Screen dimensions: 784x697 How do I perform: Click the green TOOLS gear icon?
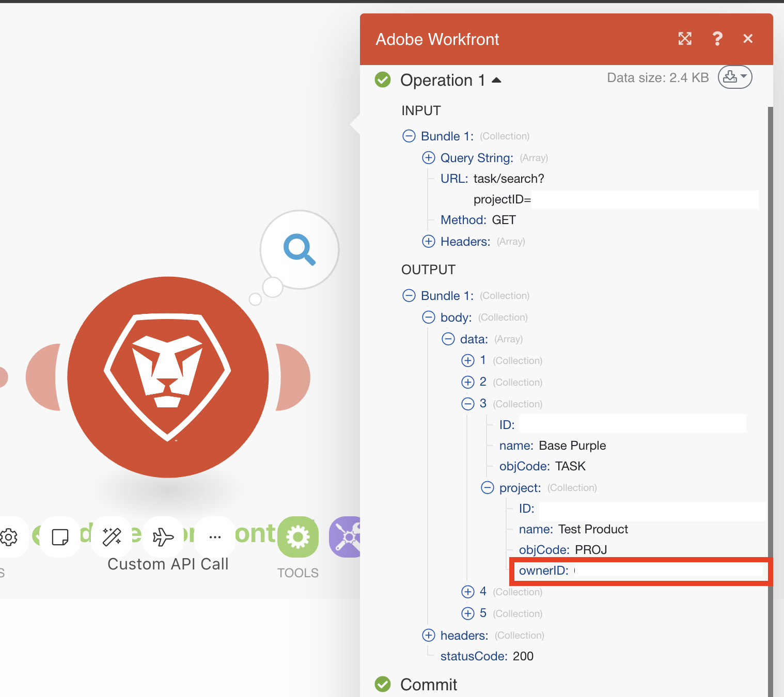tap(298, 537)
